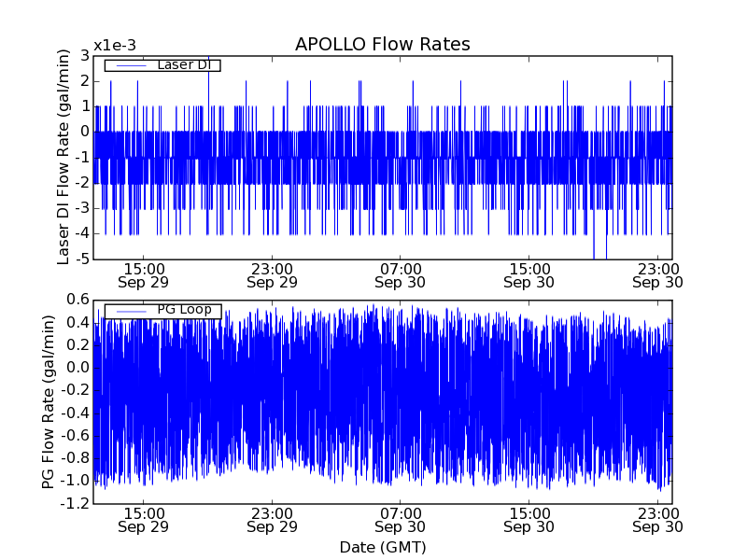
Task: Click the 0.0 y-axis tick on bottom plot
Action: tap(78, 368)
